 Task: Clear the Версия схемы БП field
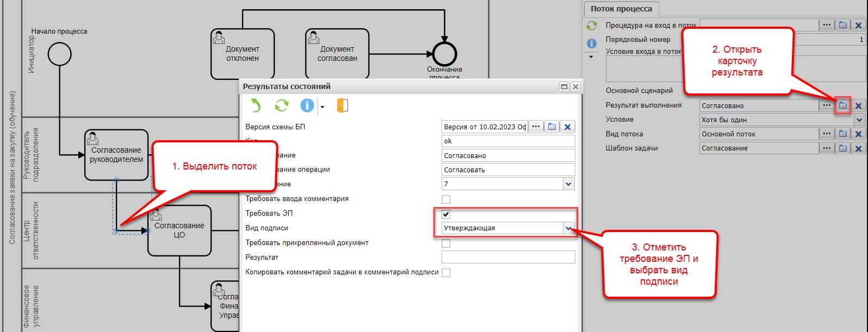567,127
